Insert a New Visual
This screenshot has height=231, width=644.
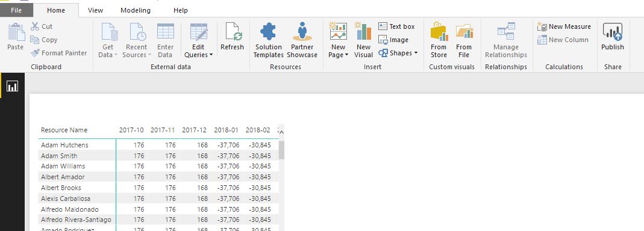click(363, 40)
